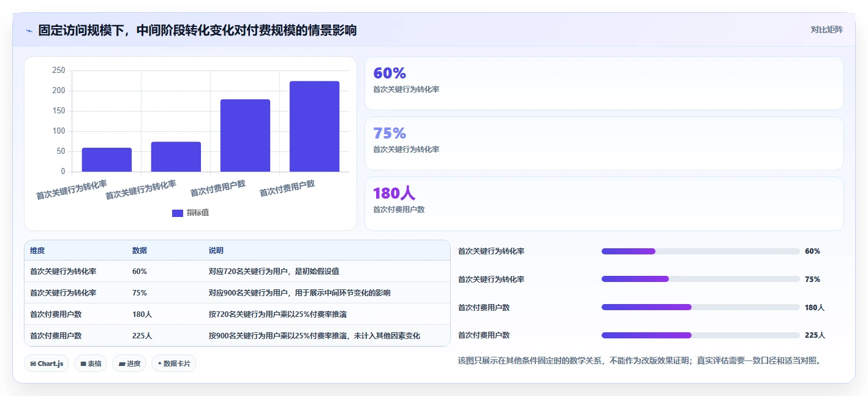Image resolution: width=868 pixels, height=396 pixels.
Task: Click the Chart.js tag chip
Action: 47,364
